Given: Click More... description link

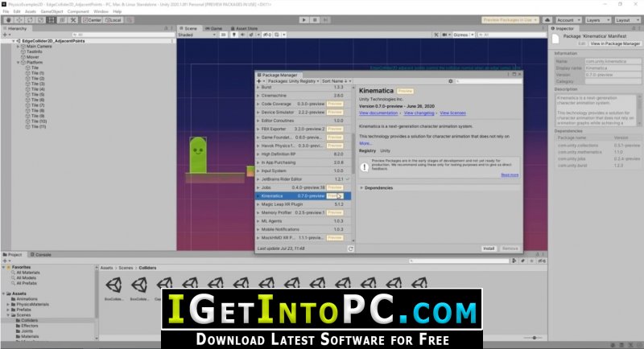Looking at the screenshot, I should (365, 143).
